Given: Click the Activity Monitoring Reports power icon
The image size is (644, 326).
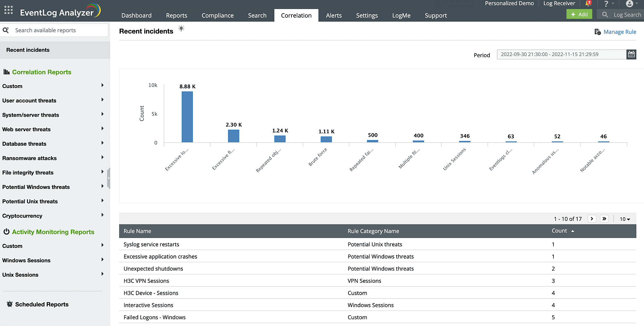Looking at the screenshot, I should pyautogui.click(x=6, y=232).
